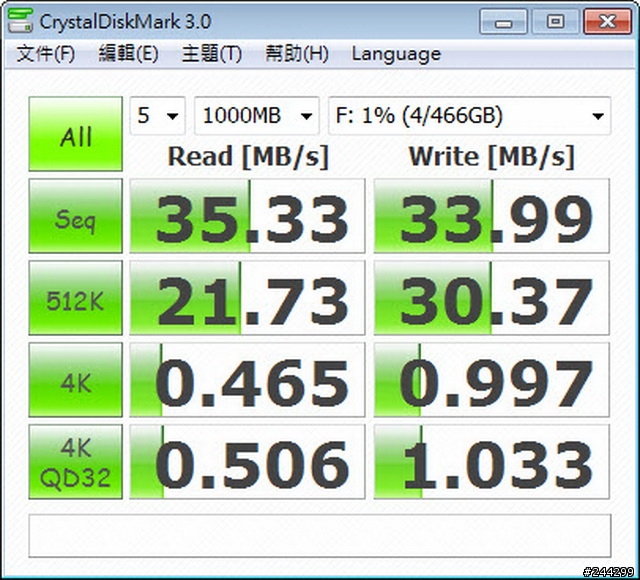The width and height of the screenshot is (640, 580).
Task: Click the Write [MB/s] column header
Action: click(492, 157)
